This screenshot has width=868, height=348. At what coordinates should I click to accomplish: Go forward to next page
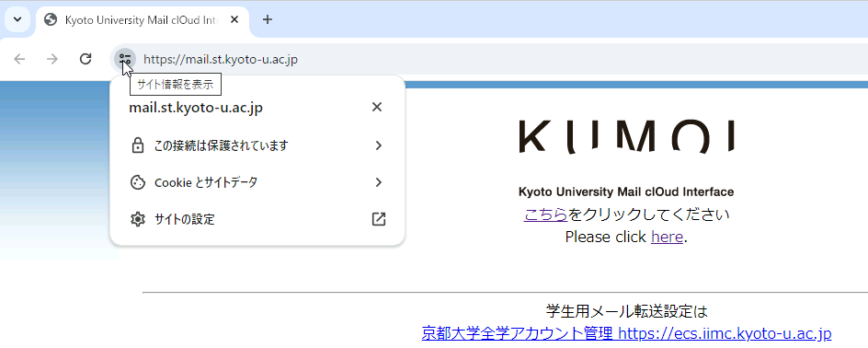click(x=52, y=59)
